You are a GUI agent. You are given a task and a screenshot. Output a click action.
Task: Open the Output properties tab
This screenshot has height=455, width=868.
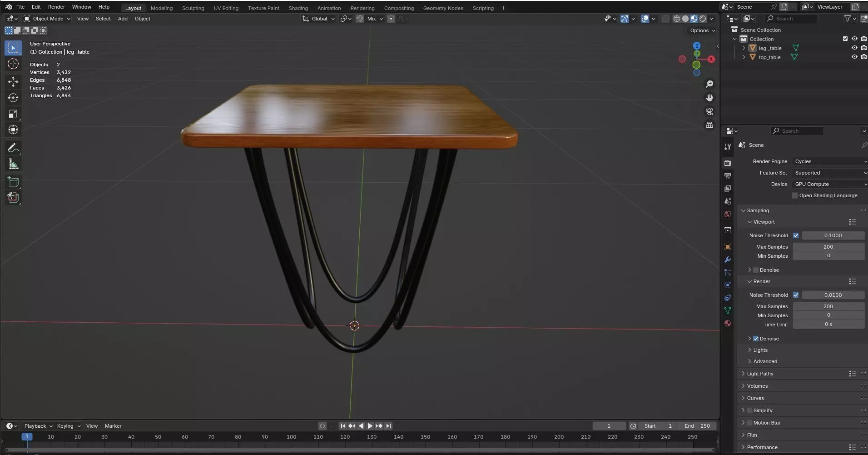coord(728,175)
